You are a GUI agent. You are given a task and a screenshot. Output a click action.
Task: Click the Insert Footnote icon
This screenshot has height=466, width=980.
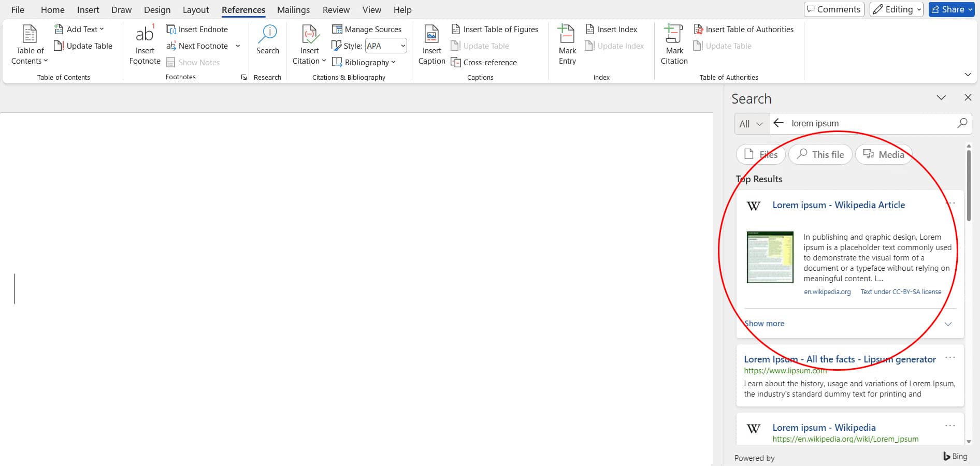(145, 34)
